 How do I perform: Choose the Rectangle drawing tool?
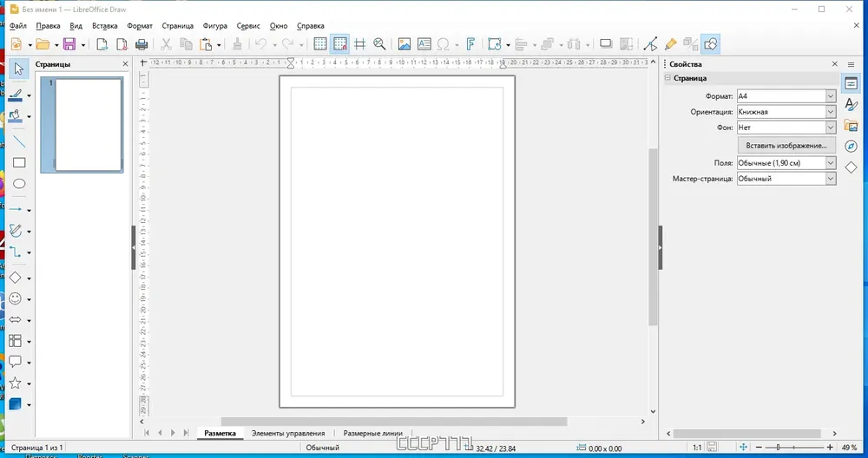[19, 162]
